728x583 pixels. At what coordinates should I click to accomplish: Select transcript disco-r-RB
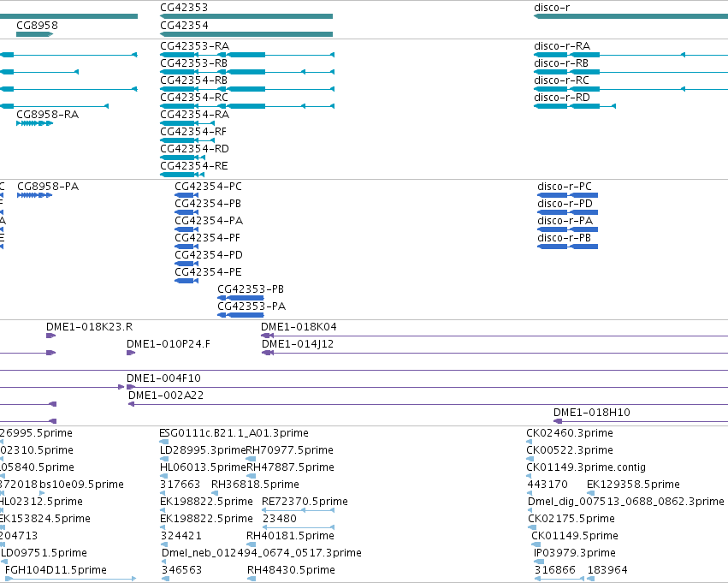point(631,72)
